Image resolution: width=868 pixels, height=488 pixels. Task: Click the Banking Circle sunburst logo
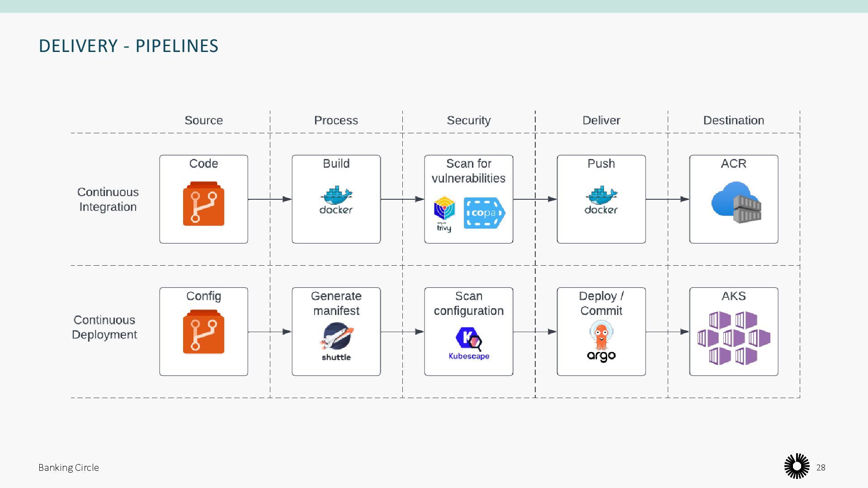797,466
